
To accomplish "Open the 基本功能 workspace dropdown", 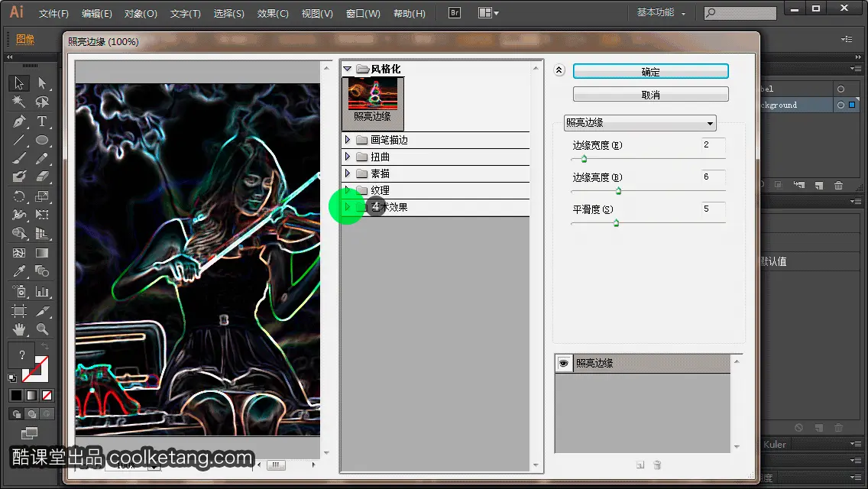I will tap(661, 12).
